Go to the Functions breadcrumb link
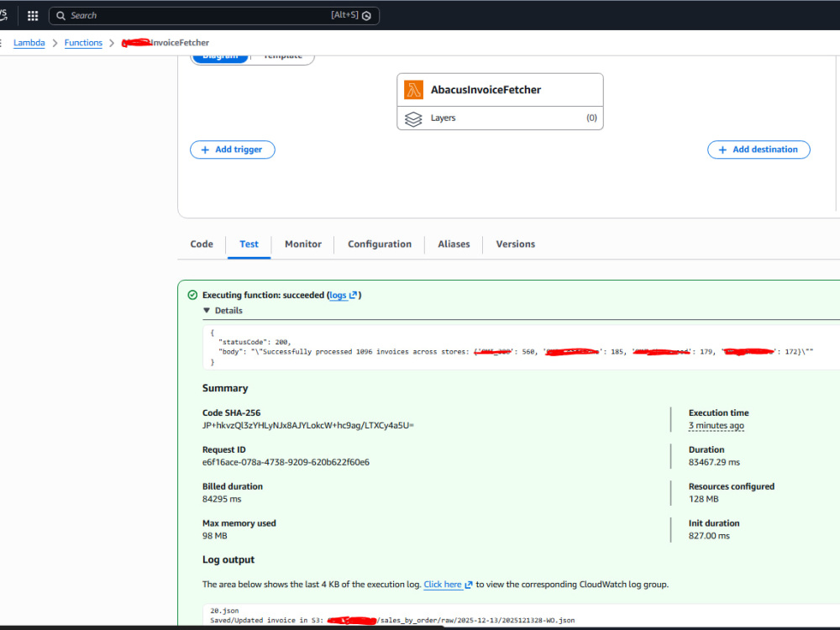The width and height of the screenshot is (840, 630). click(83, 43)
